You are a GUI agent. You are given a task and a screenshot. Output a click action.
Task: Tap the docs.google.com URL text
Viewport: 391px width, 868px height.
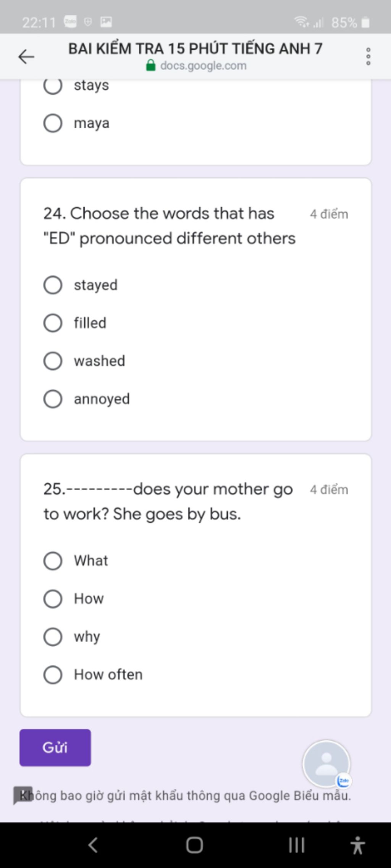pyautogui.click(x=204, y=66)
